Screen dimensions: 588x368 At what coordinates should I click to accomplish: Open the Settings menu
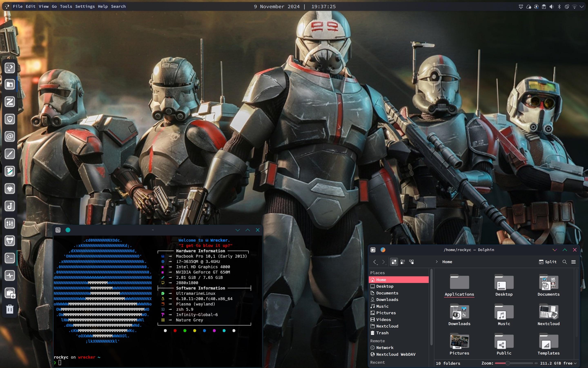85,6
